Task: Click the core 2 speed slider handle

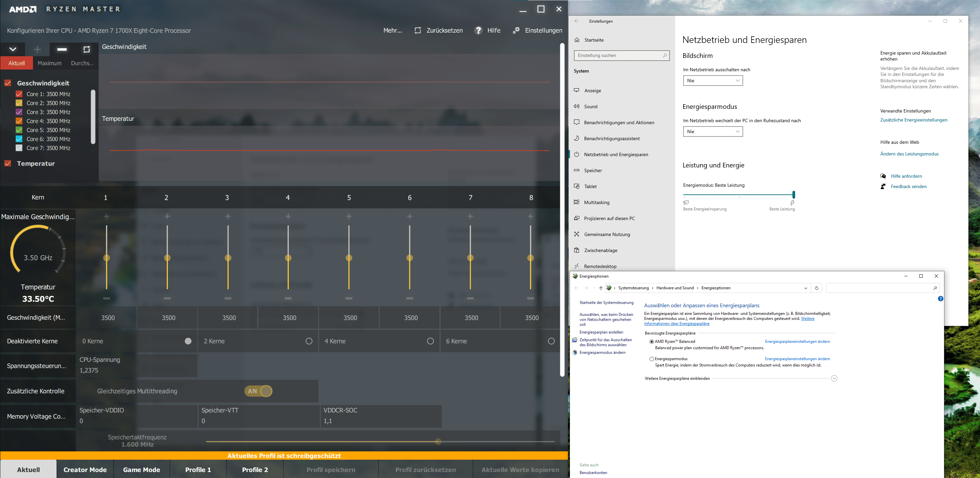Action: tap(167, 258)
